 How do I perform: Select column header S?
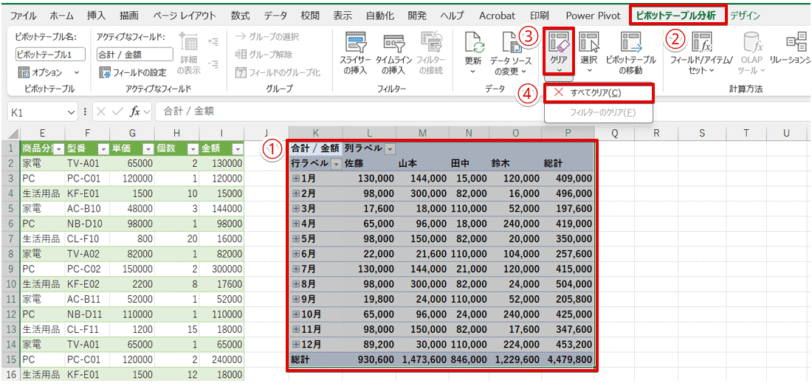point(702,134)
